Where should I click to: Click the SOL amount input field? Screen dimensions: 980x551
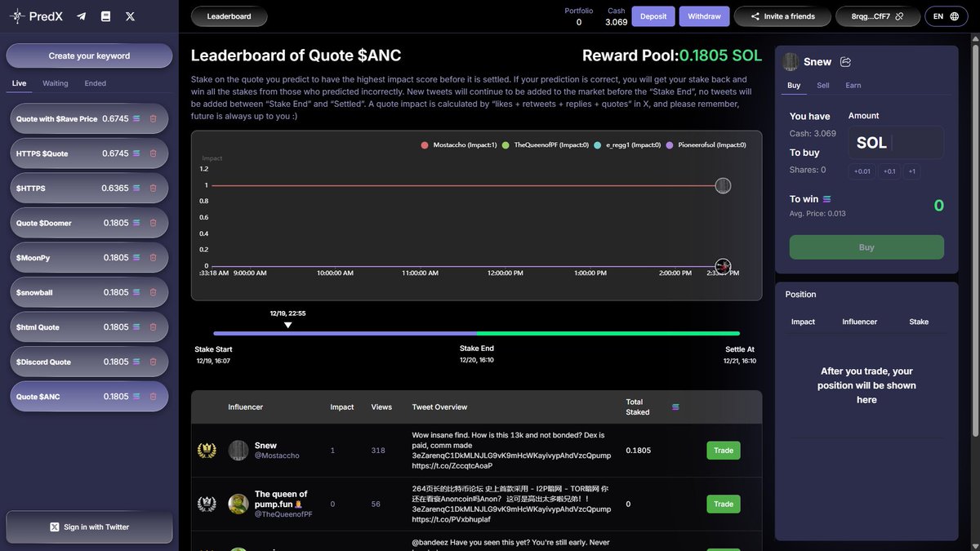click(896, 143)
